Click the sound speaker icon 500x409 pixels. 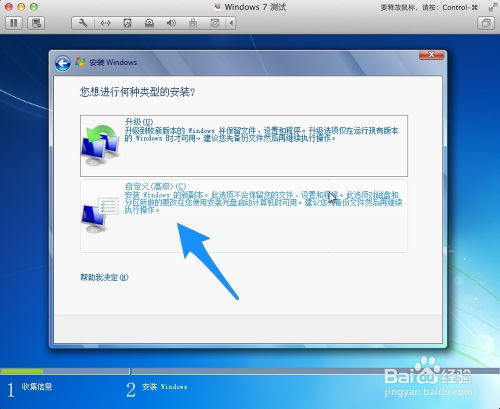(171, 23)
